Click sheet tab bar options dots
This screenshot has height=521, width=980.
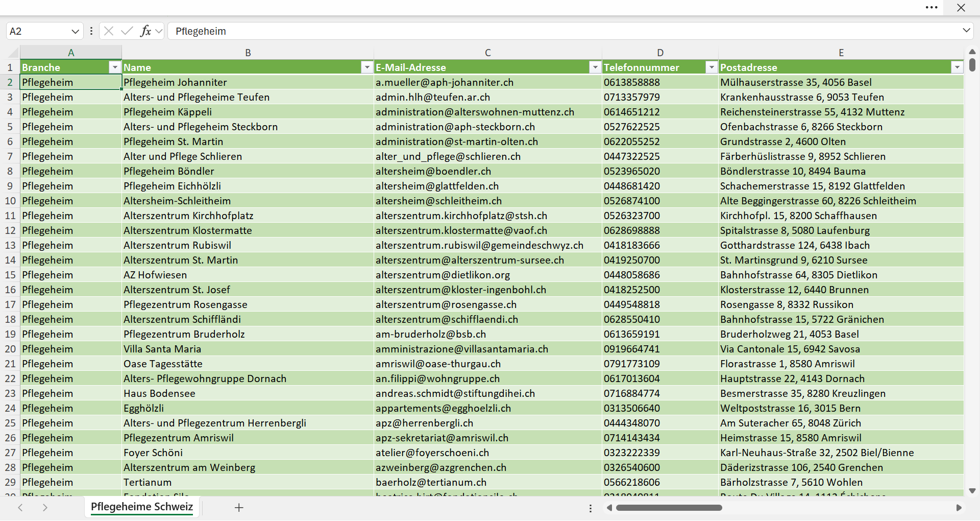pyautogui.click(x=591, y=508)
